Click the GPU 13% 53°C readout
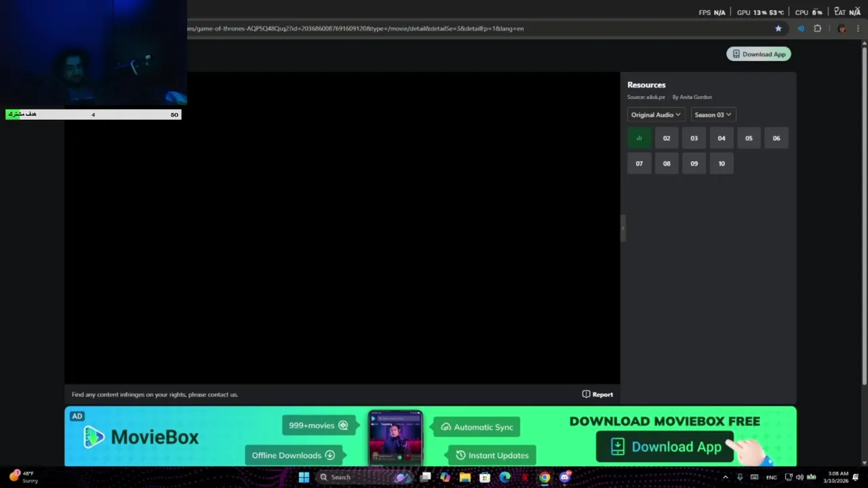The height and width of the screenshot is (488, 868). 760,12
